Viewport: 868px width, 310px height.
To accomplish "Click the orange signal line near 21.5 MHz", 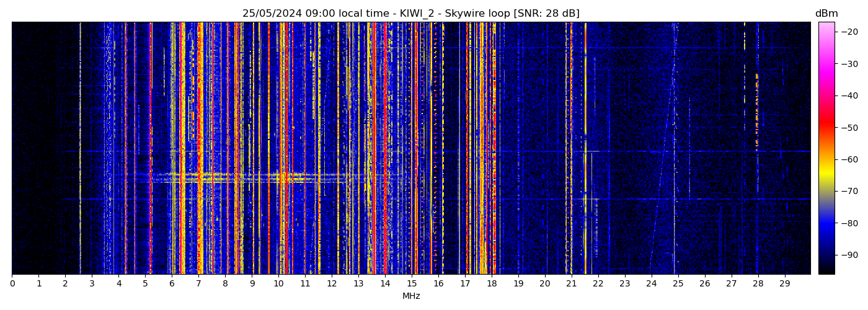I will (x=585, y=149).
